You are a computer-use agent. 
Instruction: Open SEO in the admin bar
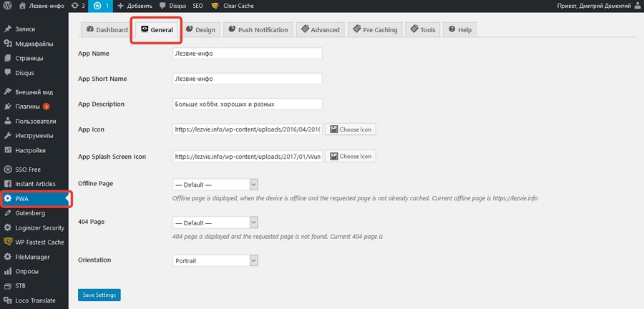pyautogui.click(x=198, y=6)
